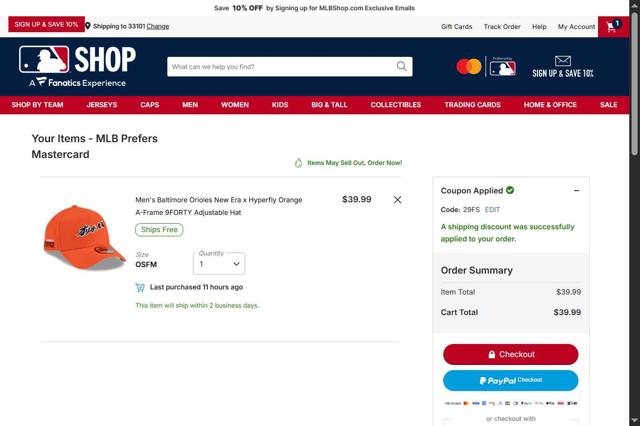Click the search magnifier icon
Screen dimensions: 640x426
pos(402,66)
